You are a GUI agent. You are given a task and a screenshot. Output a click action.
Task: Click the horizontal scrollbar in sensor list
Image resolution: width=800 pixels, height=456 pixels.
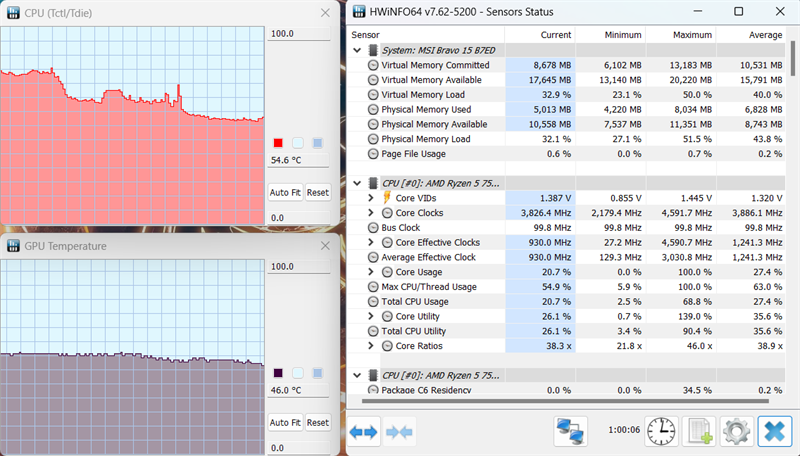[x=565, y=401]
